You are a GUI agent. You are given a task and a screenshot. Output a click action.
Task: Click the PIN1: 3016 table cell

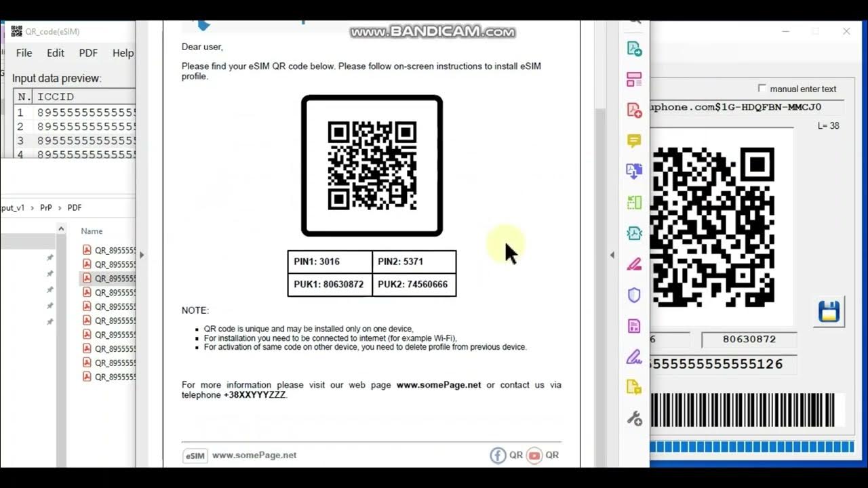[x=330, y=262]
